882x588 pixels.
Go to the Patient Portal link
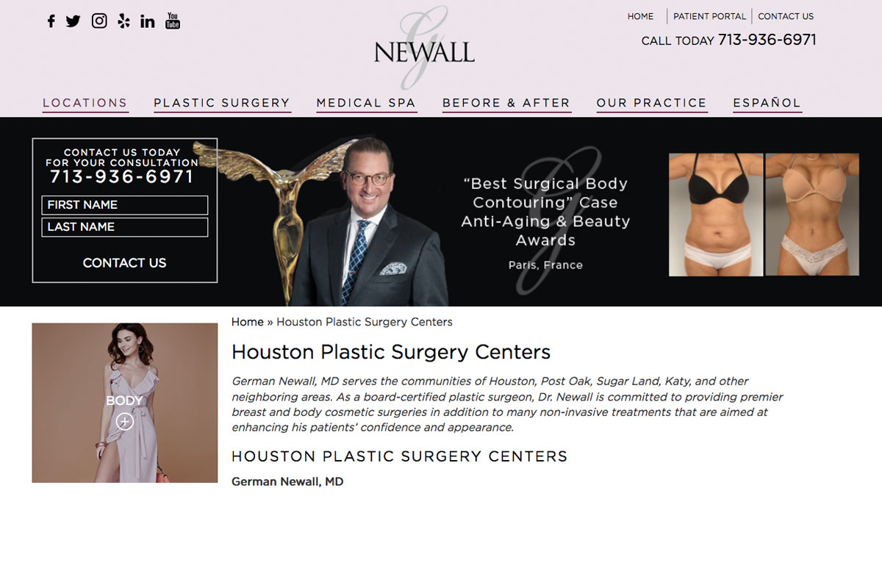[709, 16]
